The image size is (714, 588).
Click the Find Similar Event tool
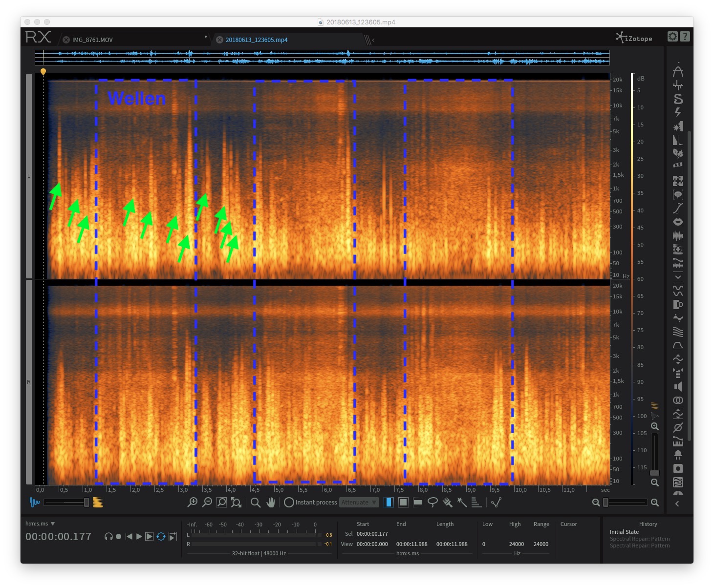(497, 502)
